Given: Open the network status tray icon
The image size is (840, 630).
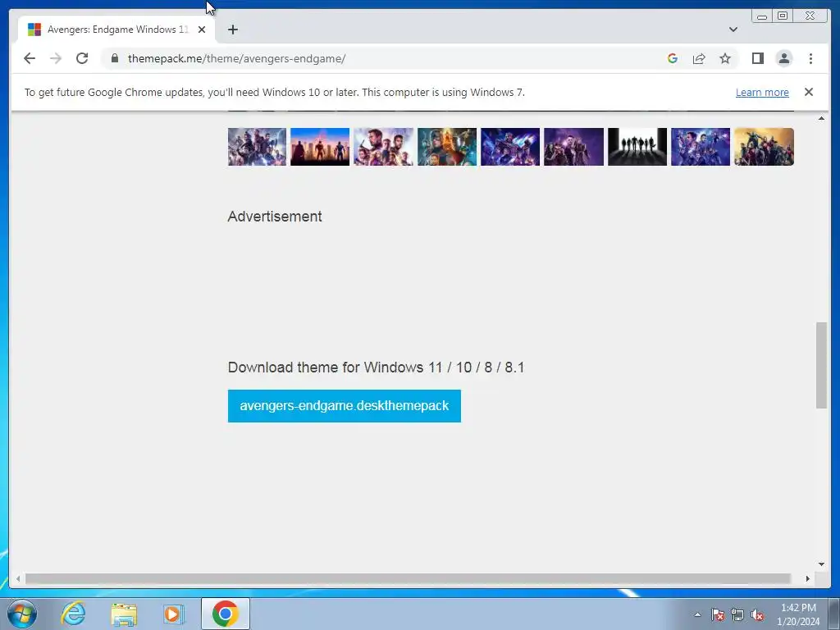Looking at the screenshot, I should (x=737, y=614).
